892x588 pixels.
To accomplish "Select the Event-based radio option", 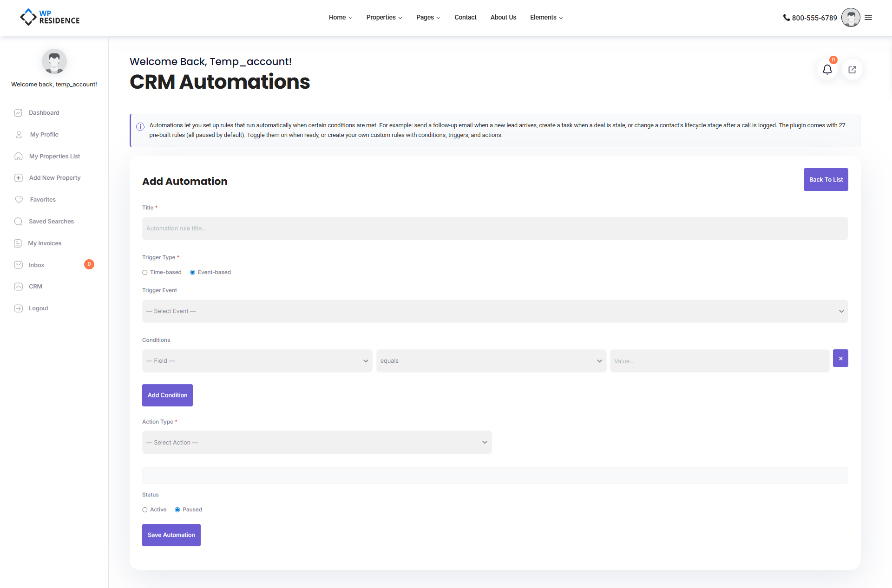I will coord(192,273).
